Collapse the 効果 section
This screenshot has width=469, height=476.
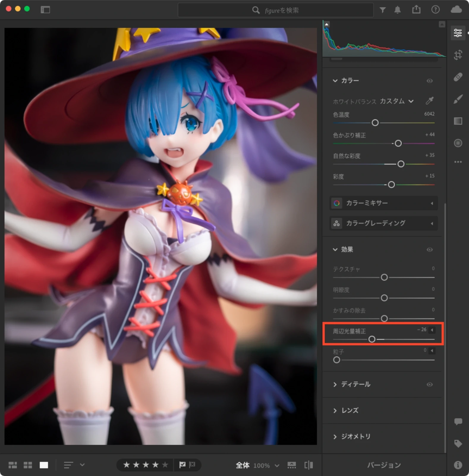point(335,249)
